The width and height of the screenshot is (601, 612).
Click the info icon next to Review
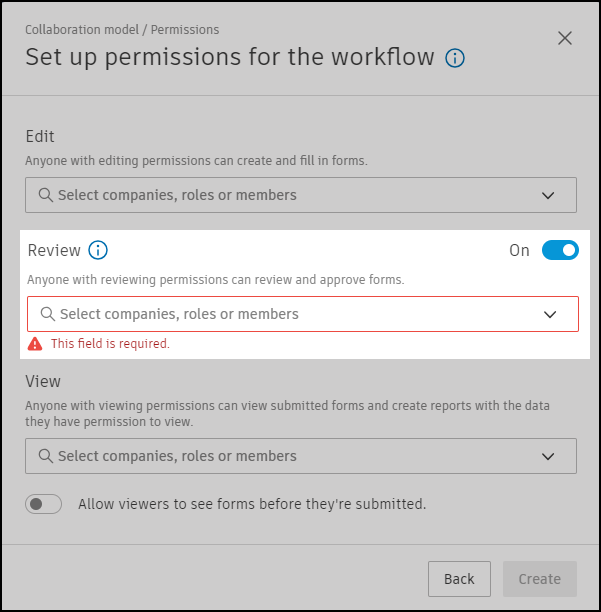(x=98, y=250)
